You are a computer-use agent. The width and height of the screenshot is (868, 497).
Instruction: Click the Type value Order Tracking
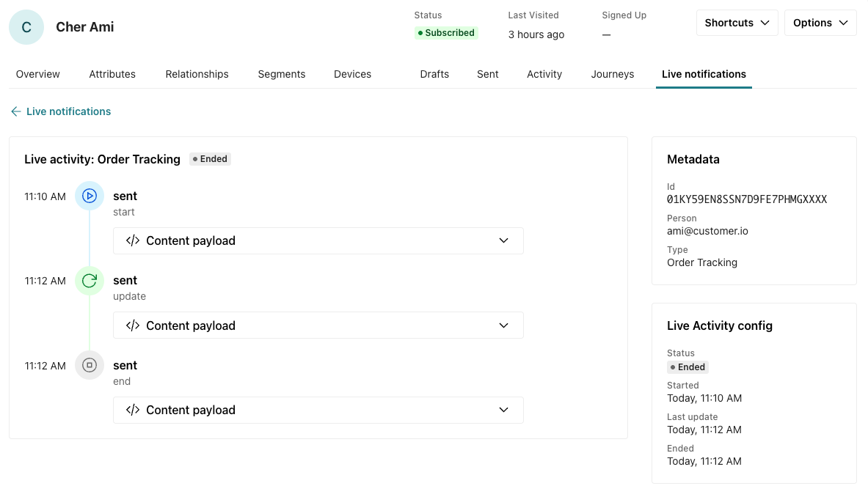[x=702, y=262]
